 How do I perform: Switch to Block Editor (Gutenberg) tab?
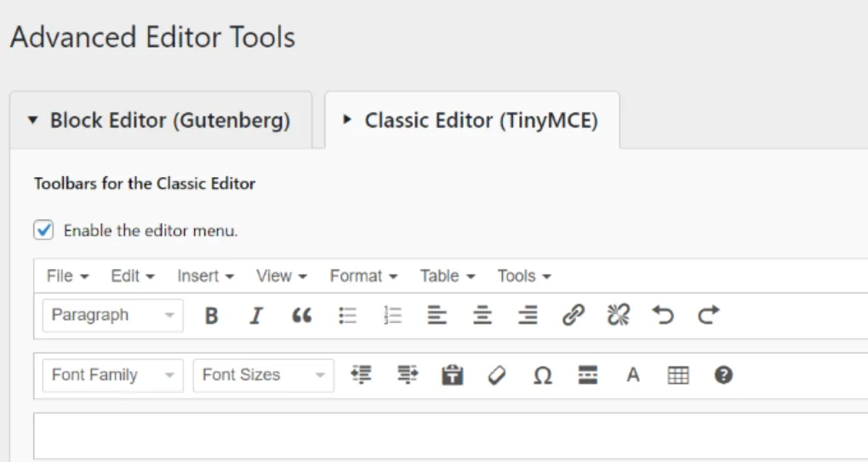click(160, 121)
